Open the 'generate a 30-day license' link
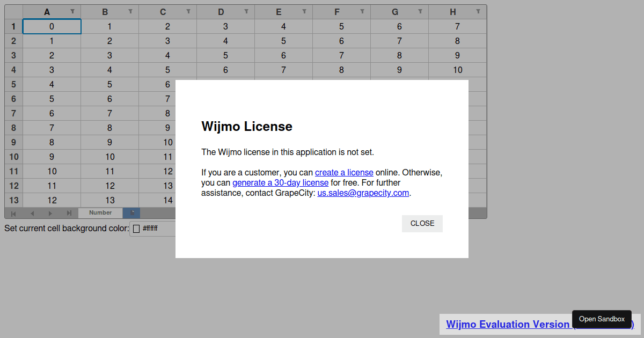Viewport: 644px width, 338px height. 280,183
